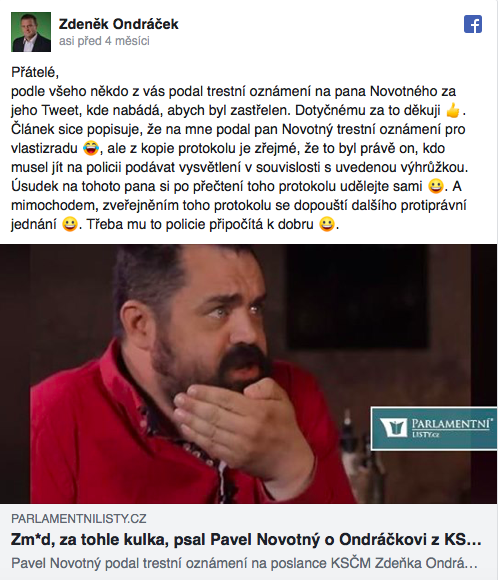Open the 'Zm*d, za tohle kulka' article headline
498x580 pixels.
tap(246, 540)
